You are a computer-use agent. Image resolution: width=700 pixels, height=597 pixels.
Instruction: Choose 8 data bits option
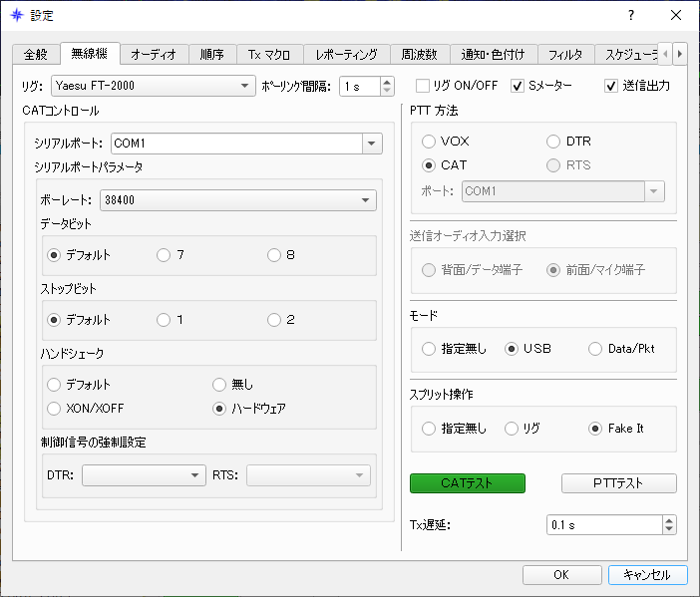click(274, 255)
